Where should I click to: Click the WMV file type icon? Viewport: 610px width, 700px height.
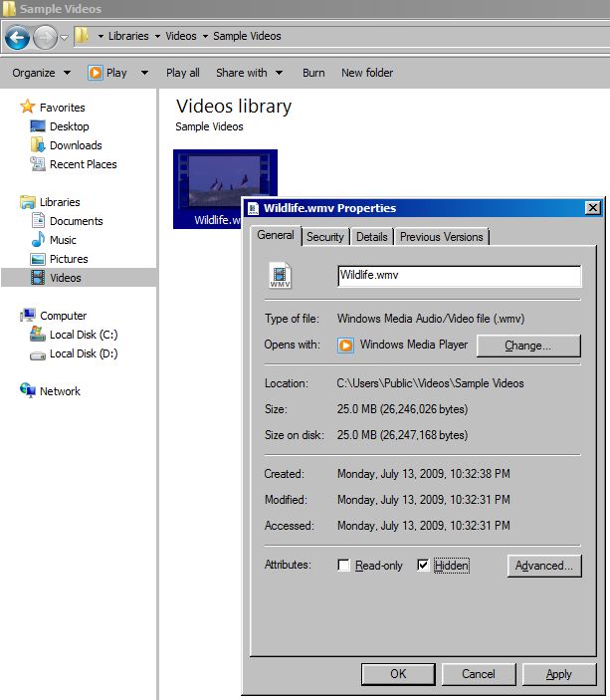(x=280, y=275)
